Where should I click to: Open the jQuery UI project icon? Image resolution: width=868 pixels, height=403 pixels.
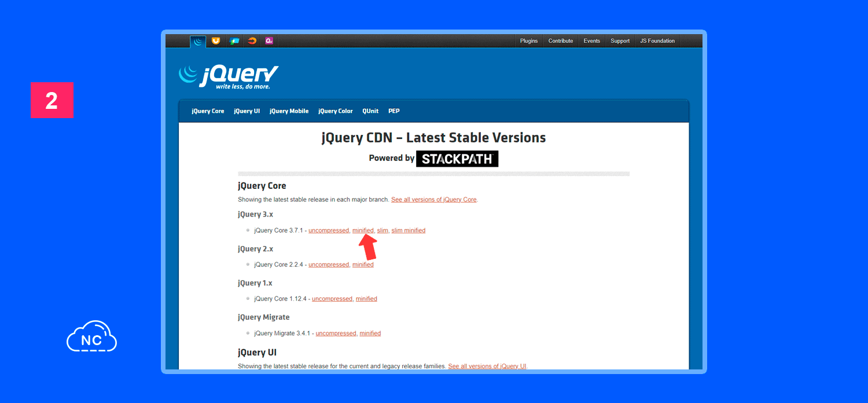click(216, 41)
